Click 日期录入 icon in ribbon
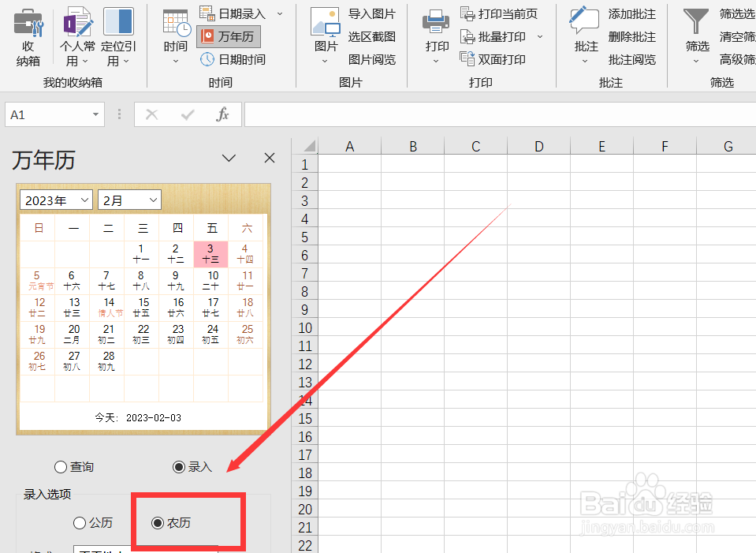 coord(207,13)
